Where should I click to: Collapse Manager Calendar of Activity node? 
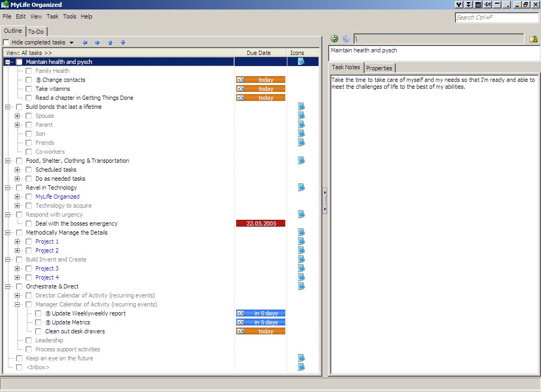tap(17, 304)
